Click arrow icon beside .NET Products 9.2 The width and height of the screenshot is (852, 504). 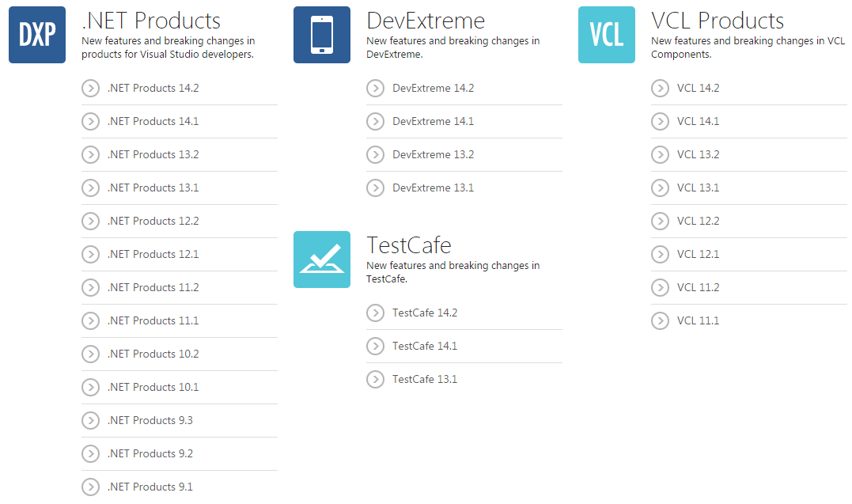pyautogui.click(x=90, y=453)
